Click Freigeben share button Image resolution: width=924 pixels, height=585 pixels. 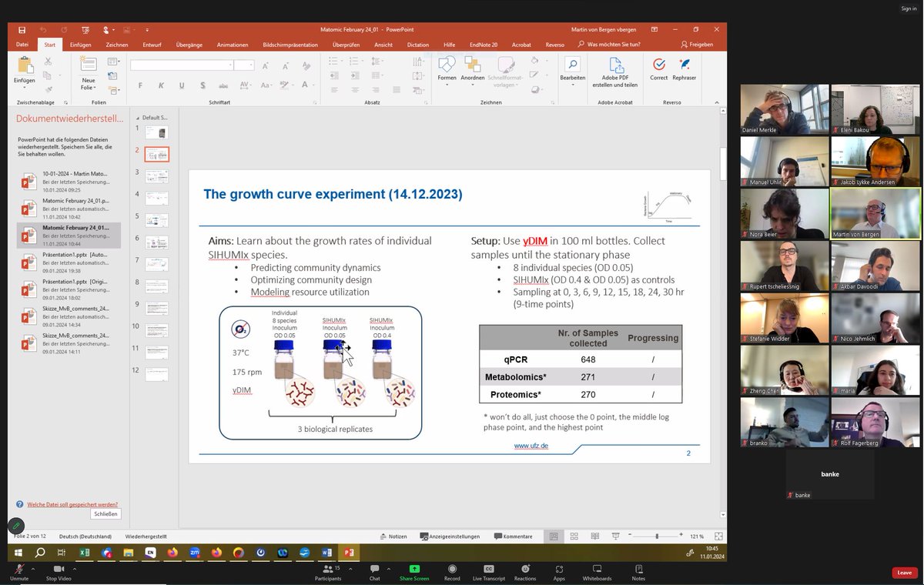(x=697, y=45)
